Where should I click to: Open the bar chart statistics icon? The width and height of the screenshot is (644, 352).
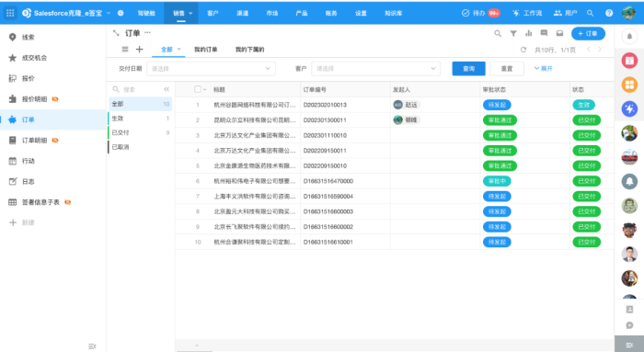coord(529,33)
